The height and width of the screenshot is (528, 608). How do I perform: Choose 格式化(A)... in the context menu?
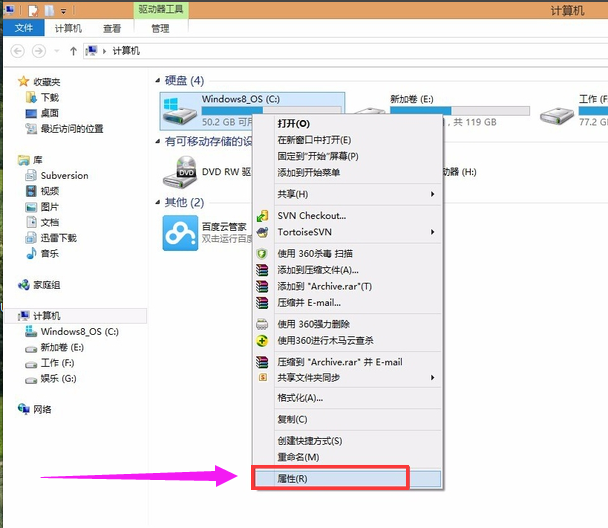[300, 398]
